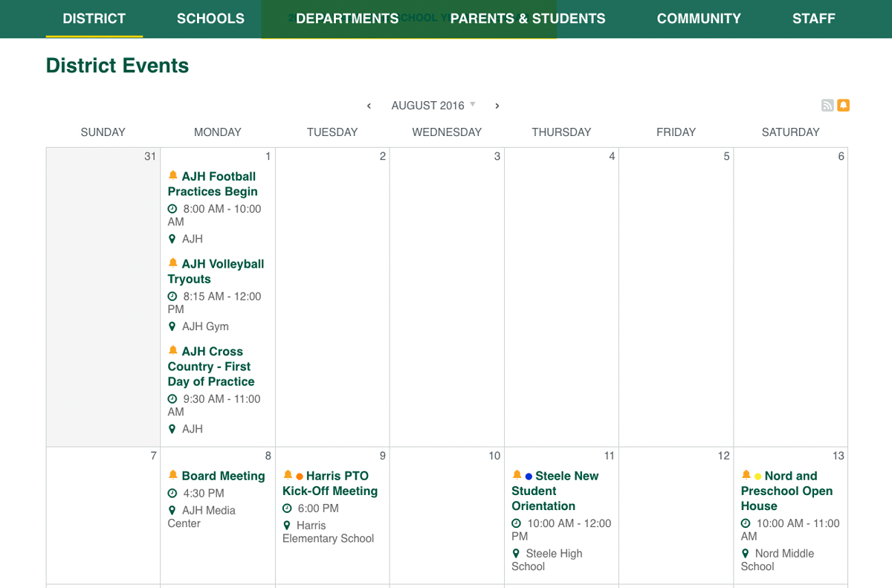Image resolution: width=892 pixels, height=588 pixels.
Task: Open the AJH Cross Country event link
Action: pos(211,366)
